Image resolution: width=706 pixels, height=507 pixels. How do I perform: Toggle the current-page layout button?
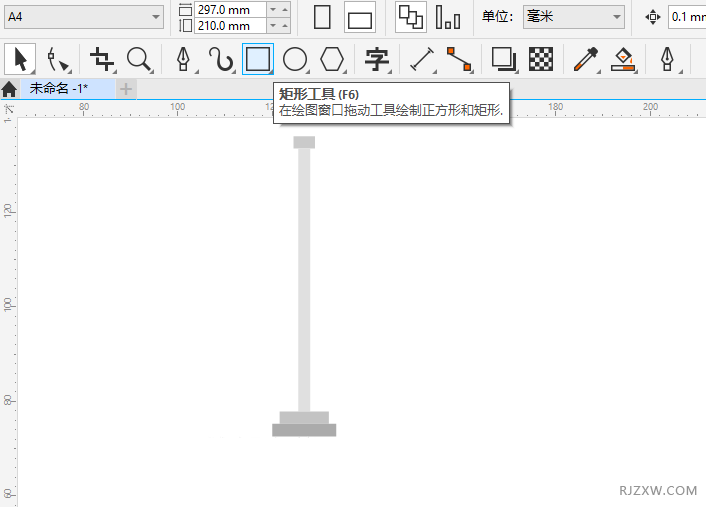[448, 17]
